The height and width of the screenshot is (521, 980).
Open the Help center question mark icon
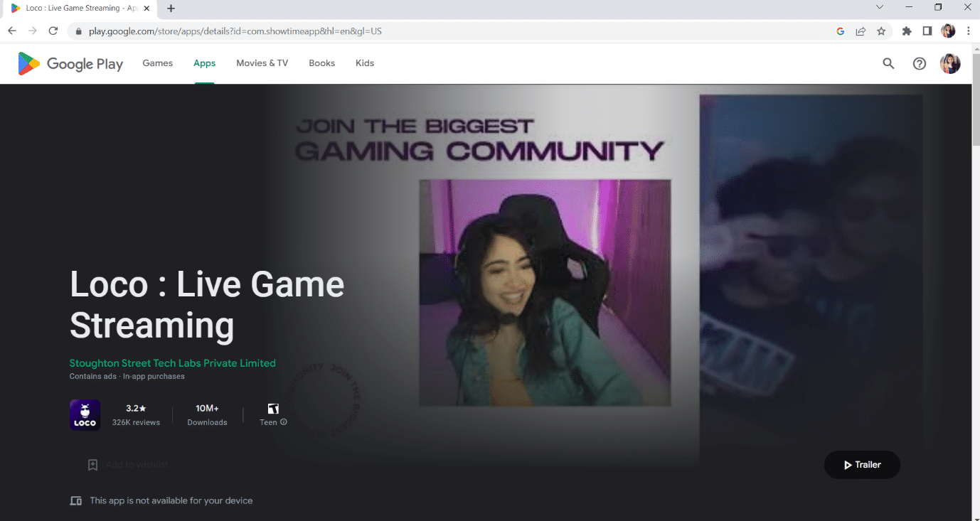[x=920, y=63]
